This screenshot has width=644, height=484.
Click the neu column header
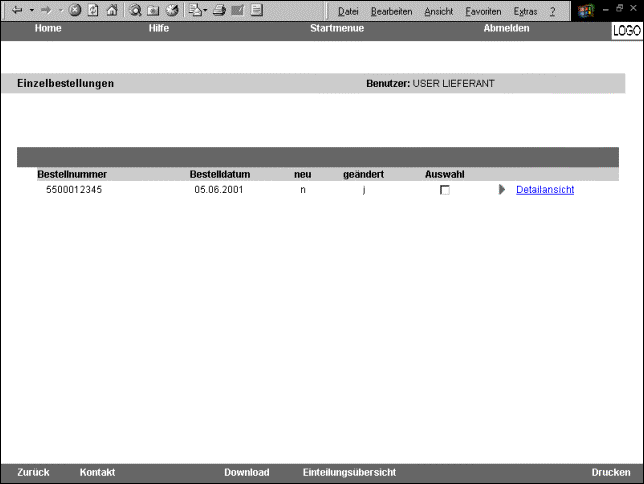(x=303, y=174)
